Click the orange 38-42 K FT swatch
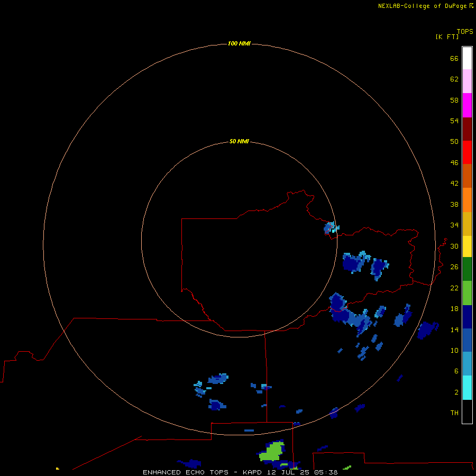Image resolution: width=476 pixels, height=476 pixels. (x=467, y=200)
